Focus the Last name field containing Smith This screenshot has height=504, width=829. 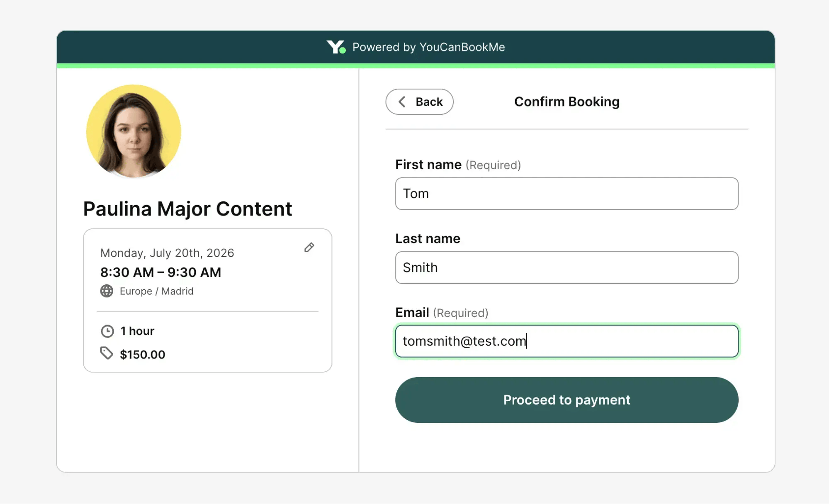[x=566, y=267]
